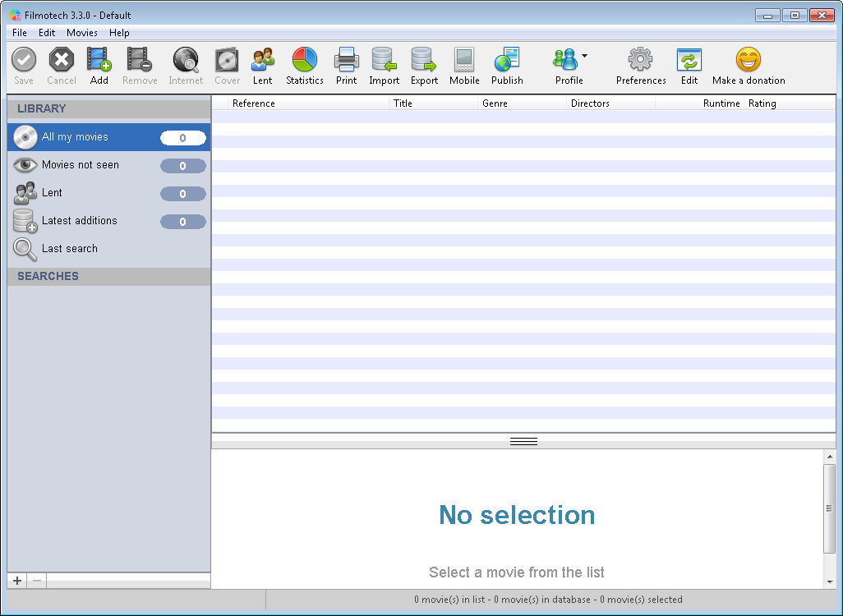Open Last search in library

[x=70, y=249]
